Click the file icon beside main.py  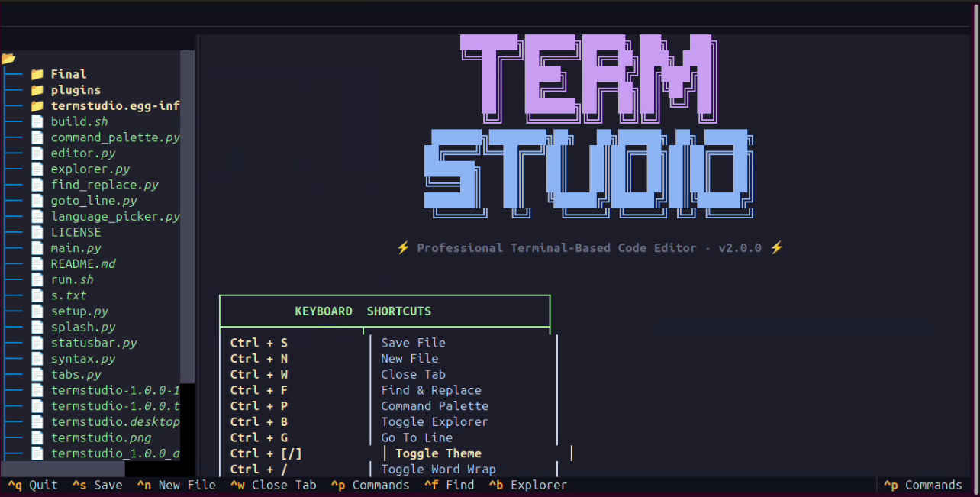coord(37,248)
